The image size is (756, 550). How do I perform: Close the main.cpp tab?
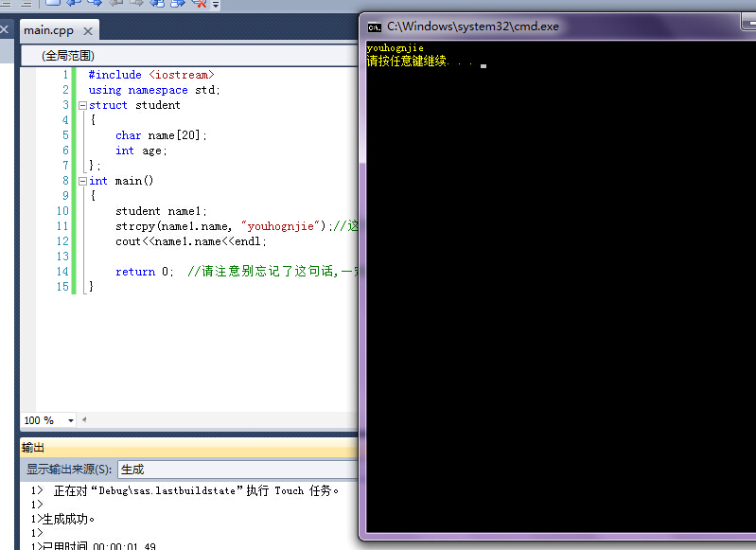click(88, 31)
